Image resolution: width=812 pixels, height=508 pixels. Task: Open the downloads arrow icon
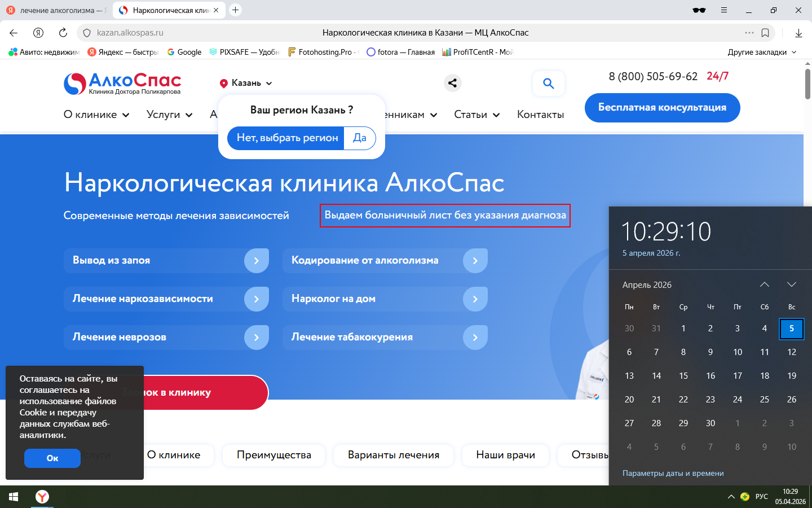tap(798, 33)
